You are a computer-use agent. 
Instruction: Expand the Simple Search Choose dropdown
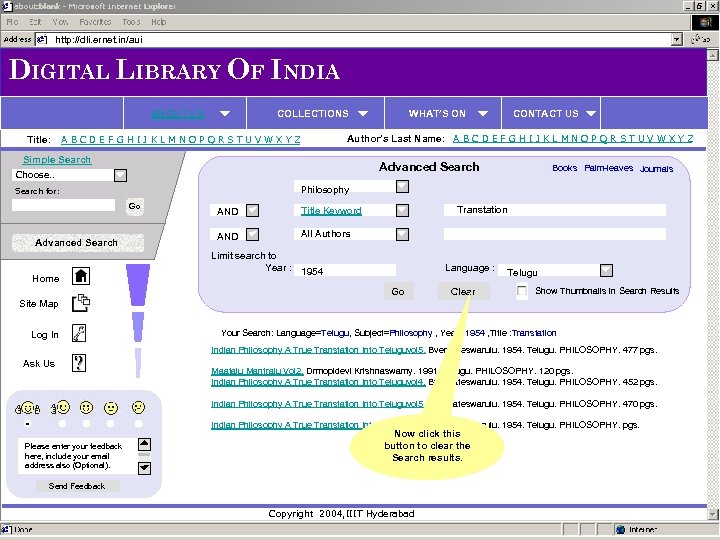(x=120, y=175)
